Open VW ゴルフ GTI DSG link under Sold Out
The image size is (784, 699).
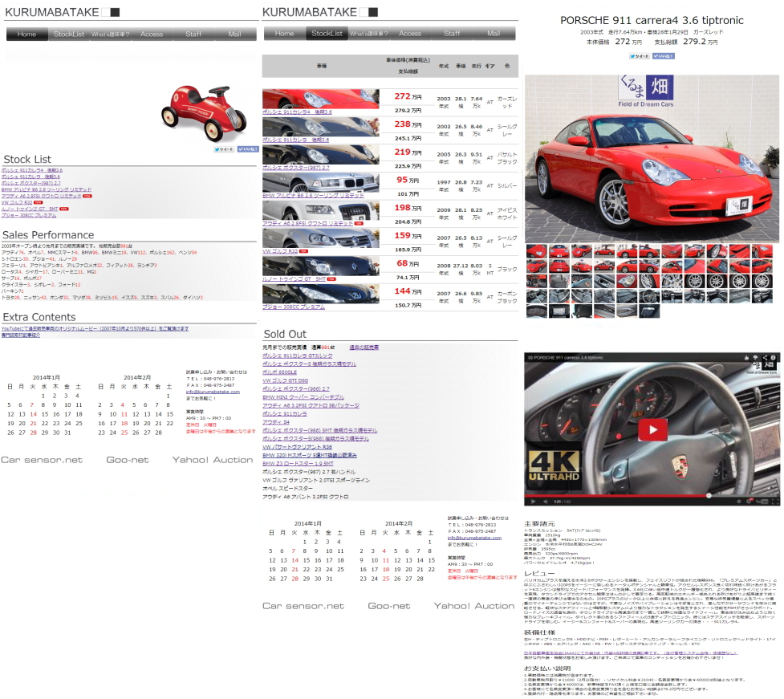click(x=285, y=381)
